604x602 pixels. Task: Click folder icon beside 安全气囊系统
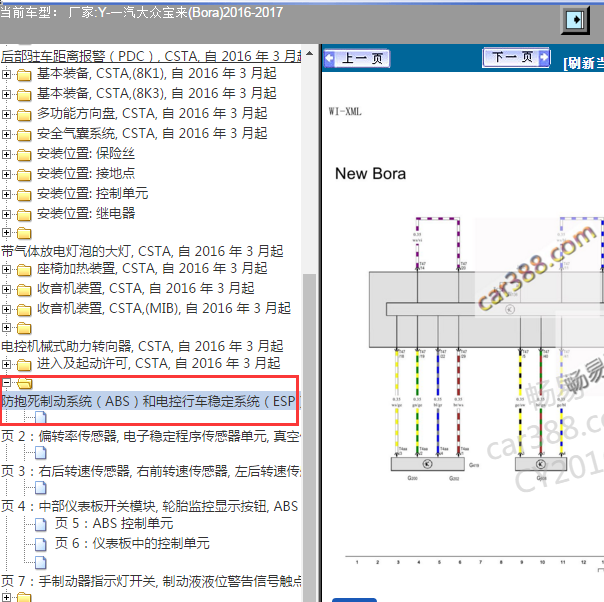coord(24,134)
